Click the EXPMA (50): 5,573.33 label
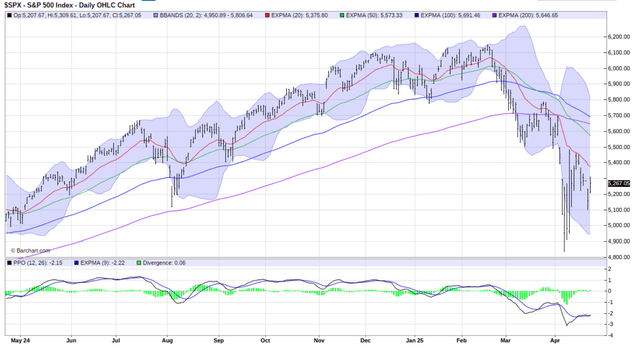This screenshot has width=640, height=360. pos(374,16)
